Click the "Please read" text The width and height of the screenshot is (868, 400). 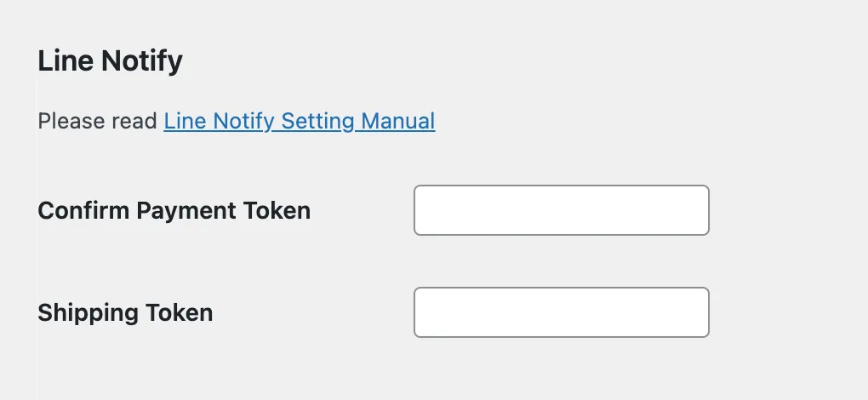pos(98,121)
